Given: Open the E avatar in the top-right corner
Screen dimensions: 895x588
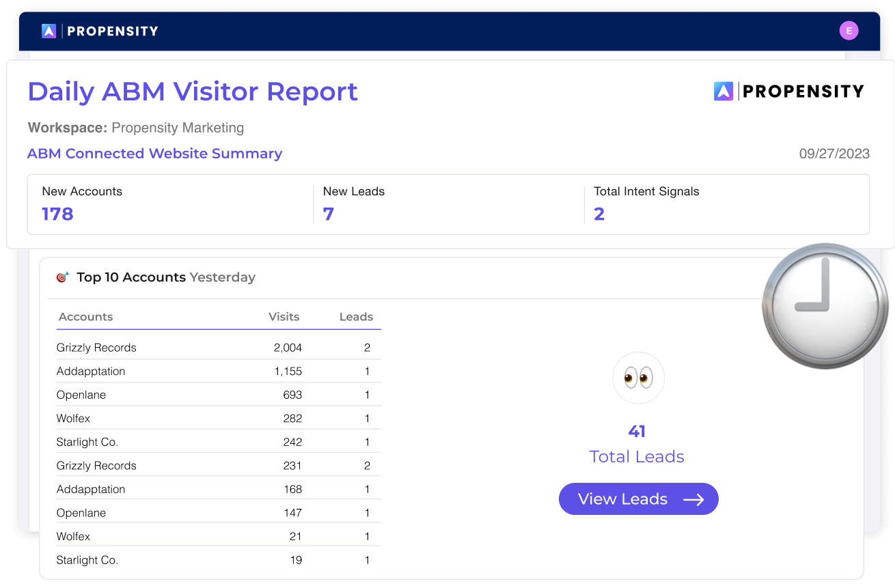Looking at the screenshot, I should [x=849, y=30].
